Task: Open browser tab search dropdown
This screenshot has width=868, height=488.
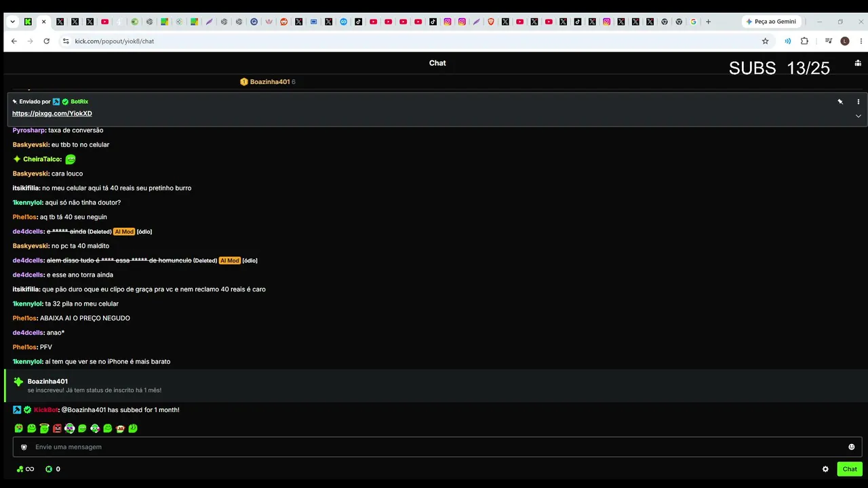Action: [12, 22]
